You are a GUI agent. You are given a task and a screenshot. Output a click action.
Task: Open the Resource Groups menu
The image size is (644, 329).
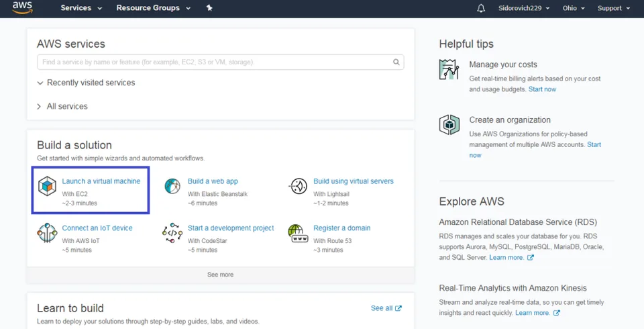point(153,8)
